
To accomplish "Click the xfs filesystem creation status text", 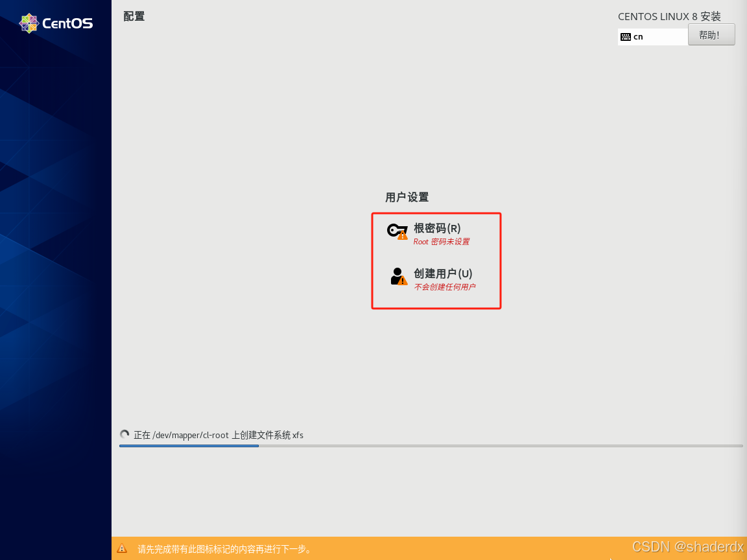I will (218, 436).
